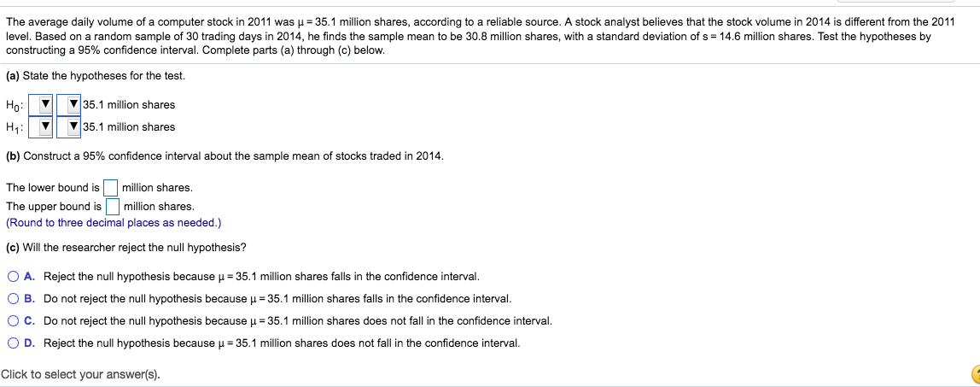Screen dimensions: 980x387
Task: Open the yellow help icon at bottom right
Action: pos(976,374)
